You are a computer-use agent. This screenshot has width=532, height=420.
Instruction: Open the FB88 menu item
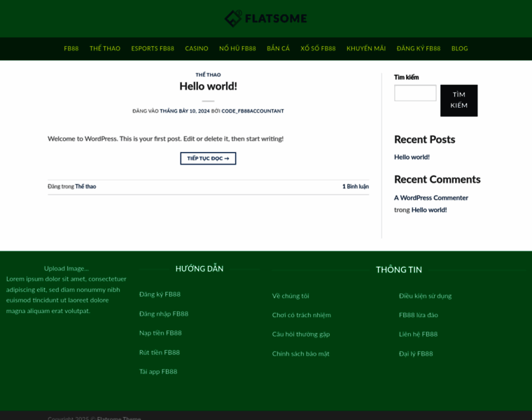pos(71,48)
